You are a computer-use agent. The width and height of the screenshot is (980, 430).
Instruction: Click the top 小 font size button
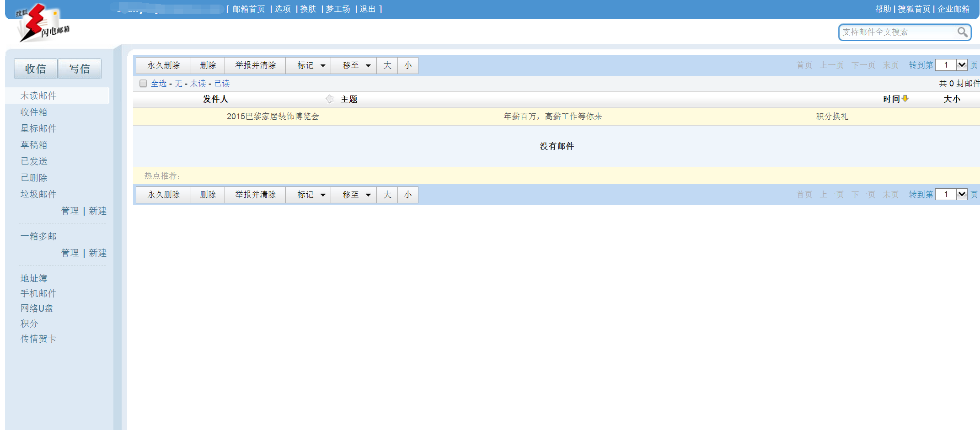(x=408, y=65)
